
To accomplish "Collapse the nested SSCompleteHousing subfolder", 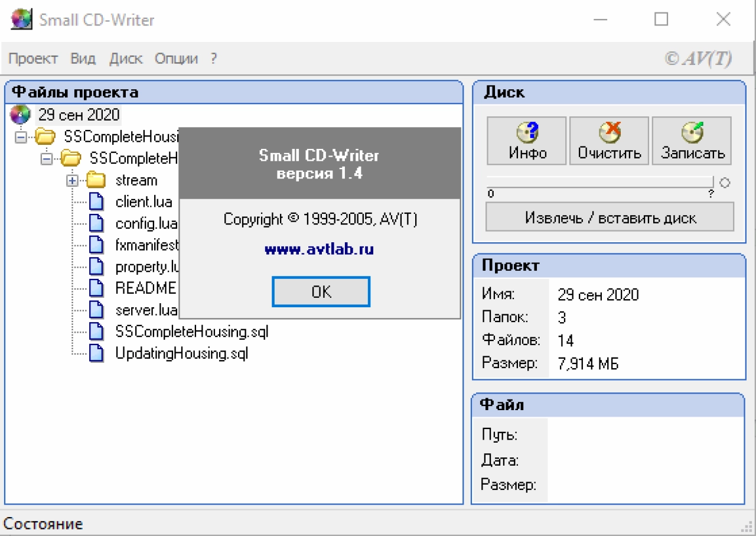I will point(47,159).
